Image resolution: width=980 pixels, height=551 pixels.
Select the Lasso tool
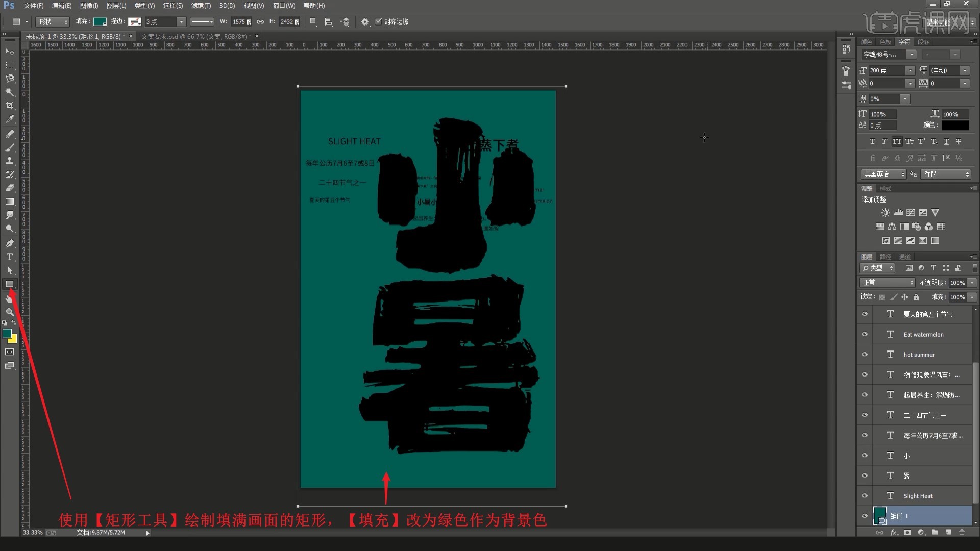click(10, 79)
